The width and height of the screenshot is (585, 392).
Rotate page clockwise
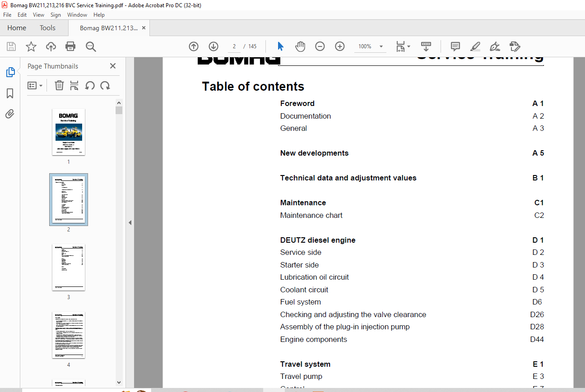click(x=105, y=85)
